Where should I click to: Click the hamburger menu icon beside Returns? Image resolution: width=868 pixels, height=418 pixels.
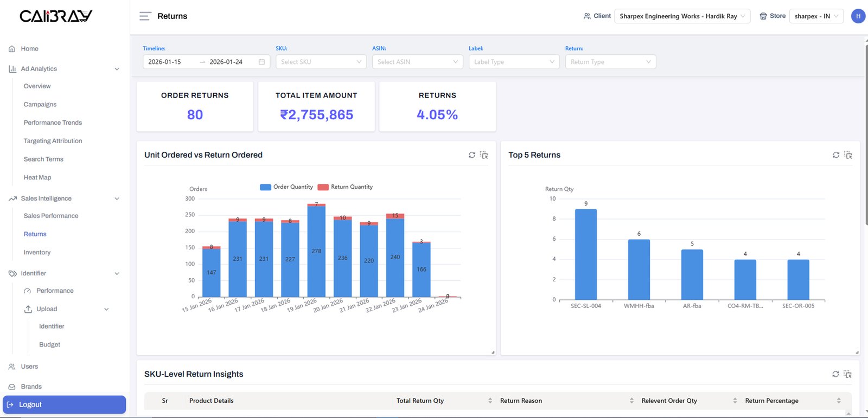(x=145, y=16)
